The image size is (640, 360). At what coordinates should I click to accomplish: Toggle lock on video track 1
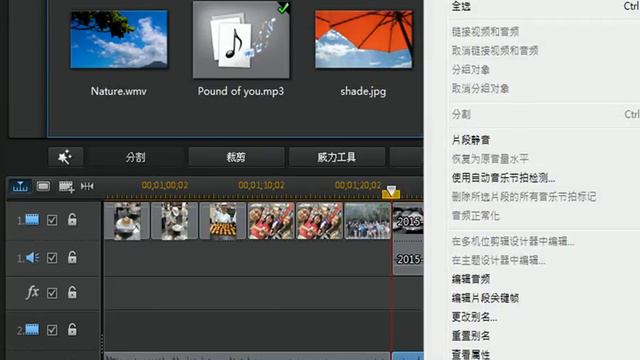[x=72, y=219]
